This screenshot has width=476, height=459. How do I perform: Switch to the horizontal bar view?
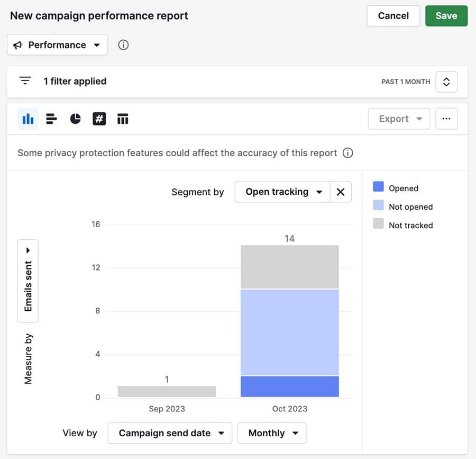point(51,119)
